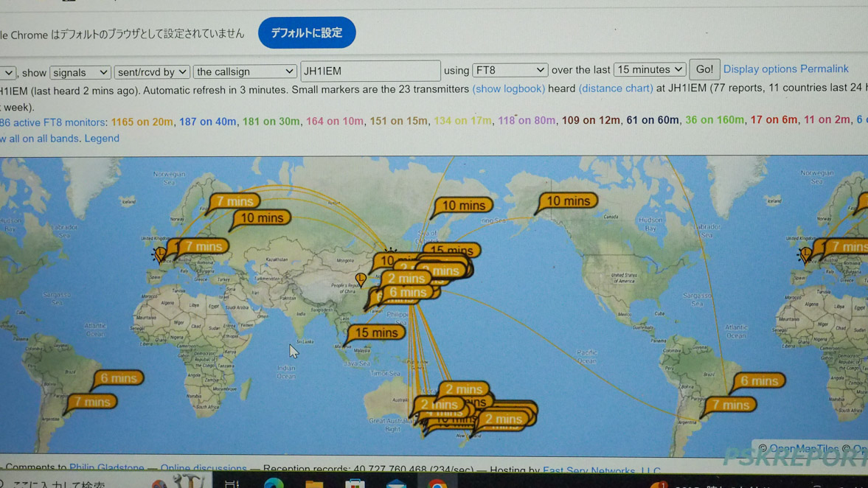Image resolution: width=868 pixels, height=488 pixels.
Task: Select the 6 mins marker beside Brazil's east coast
Action: (758, 381)
